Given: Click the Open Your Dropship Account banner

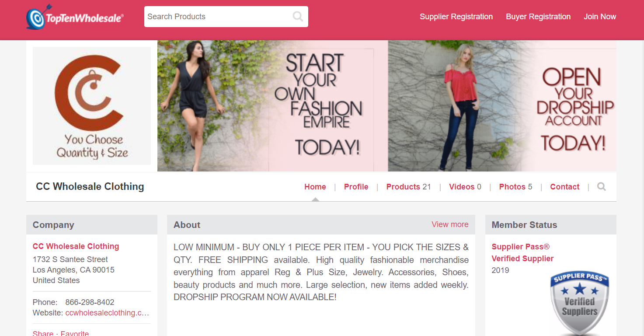Looking at the screenshot, I should pyautogui.click(x=502, y=106).
